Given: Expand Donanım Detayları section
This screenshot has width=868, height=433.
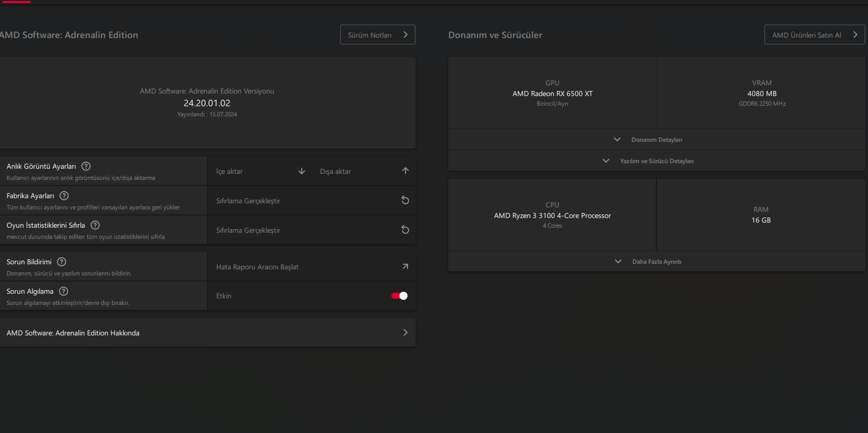Looking at the screenshot, I should coord(656,140).
